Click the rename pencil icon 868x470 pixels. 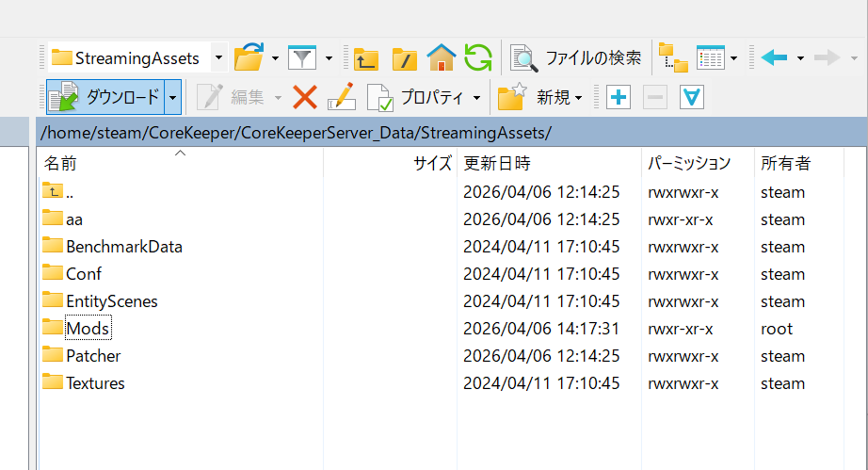pyautogui.click(x=341, y=97)
